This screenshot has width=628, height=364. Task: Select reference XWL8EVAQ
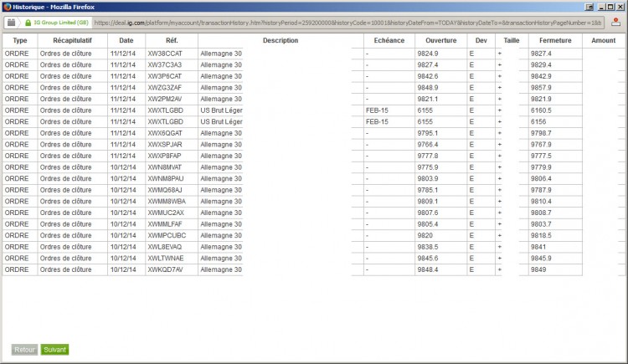165,247
